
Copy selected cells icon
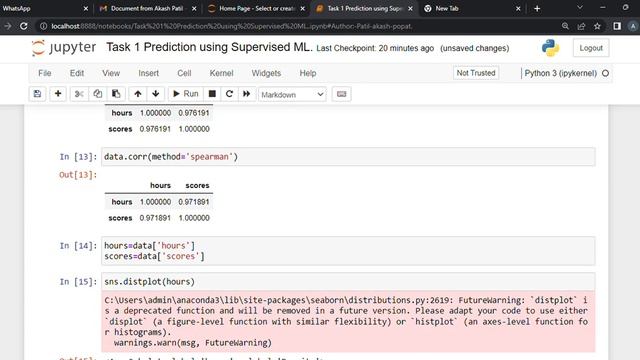coord(98,94)
